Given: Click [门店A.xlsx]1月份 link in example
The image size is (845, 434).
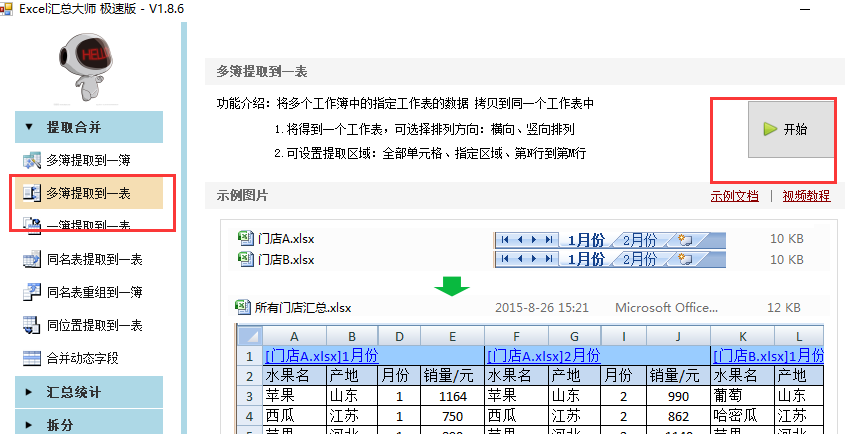Looking at the screenshot, I should (321, 356).
